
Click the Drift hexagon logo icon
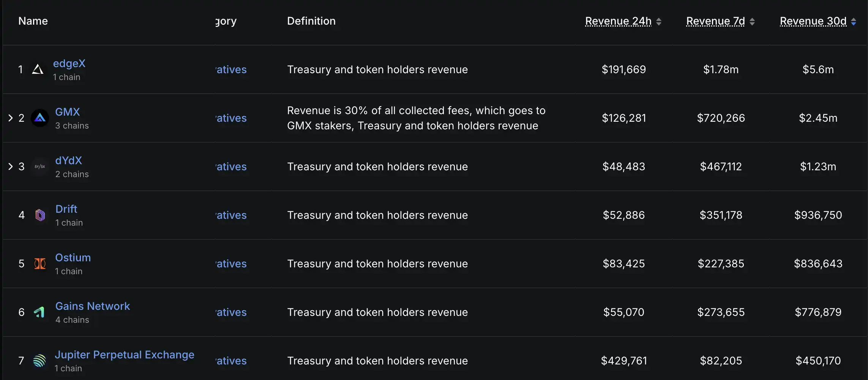[40, 215]
